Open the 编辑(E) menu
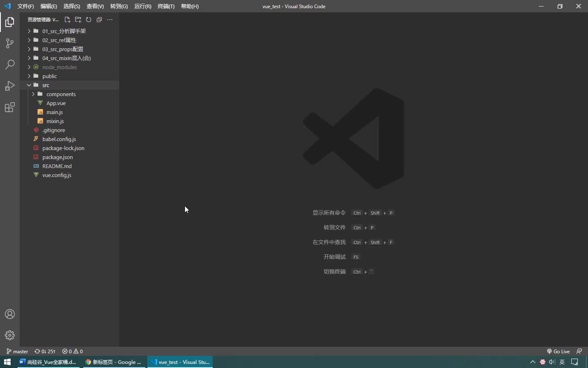Viewport: 588px width, 368px height. (49, 6)
